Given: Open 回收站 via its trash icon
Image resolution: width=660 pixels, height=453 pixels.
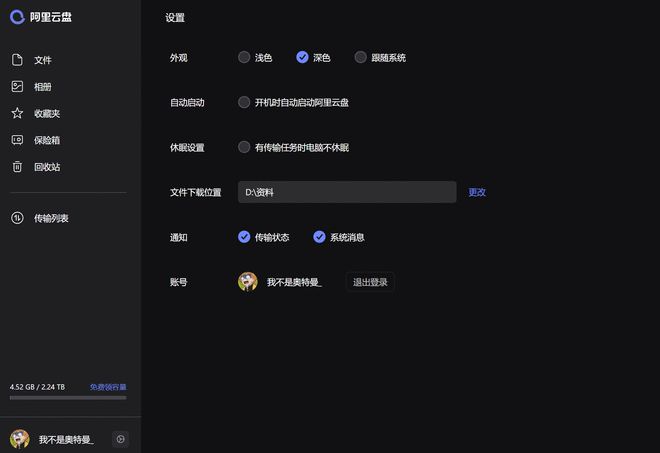Looking at the screenshot, I should point(17,167).
